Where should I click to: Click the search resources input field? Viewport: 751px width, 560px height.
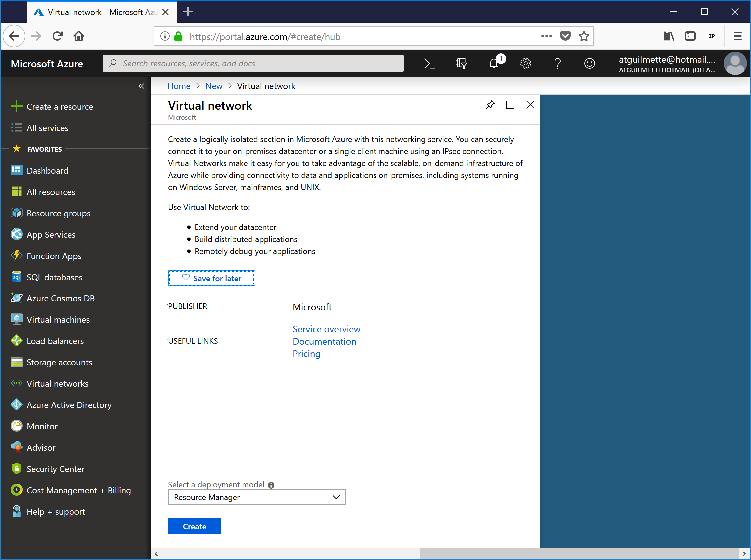click(x=253, y=63)
